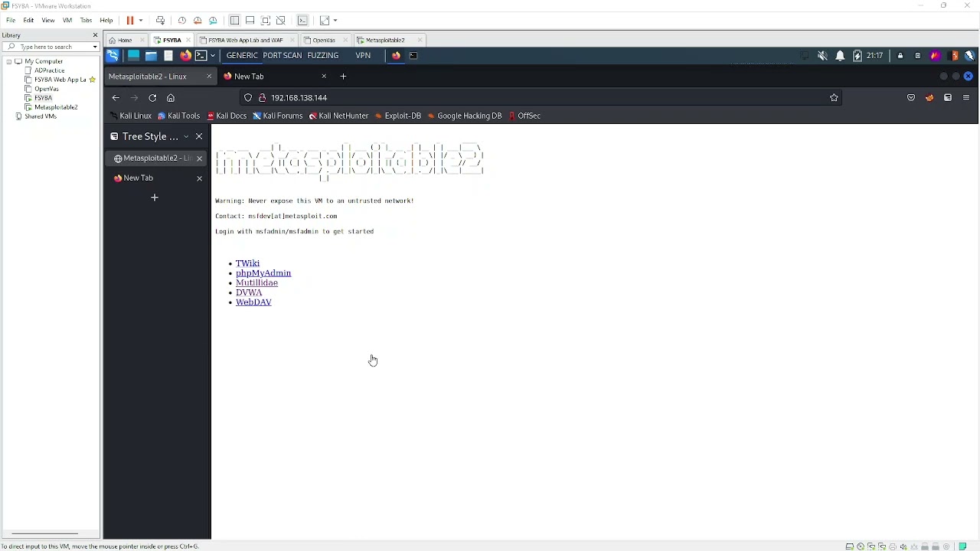Screen dimensions: 980x551
Task: Click the Send Ctrl+Alt+Del toolbar icon
Action: pyautogui.click(x=160, y=21)
